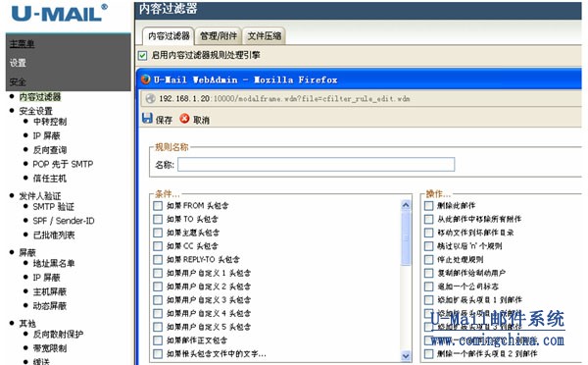Toggle 启用内容过滤器规则处理引擎 checkbox
588x365 pixels.
[142, 56]
